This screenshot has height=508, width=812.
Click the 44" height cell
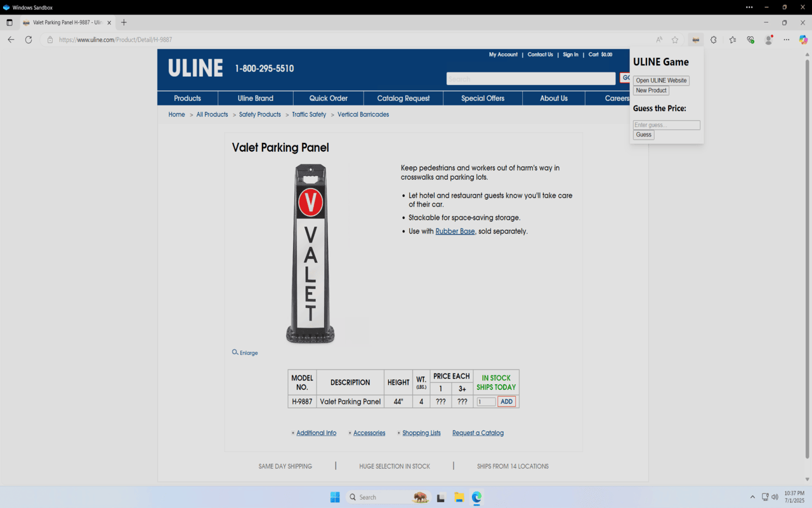point(398,401)
